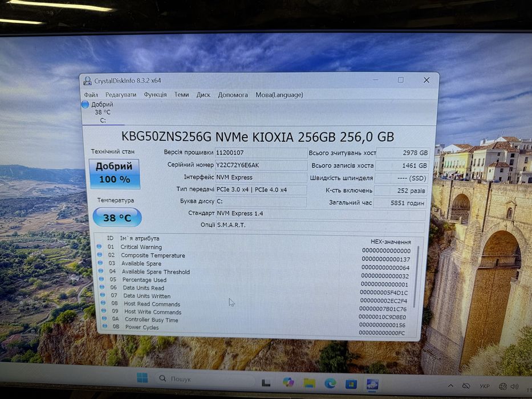Click the S.M.A.R.T. options field
Viewport: 532px width, 399px height.
tap(320, 225)
